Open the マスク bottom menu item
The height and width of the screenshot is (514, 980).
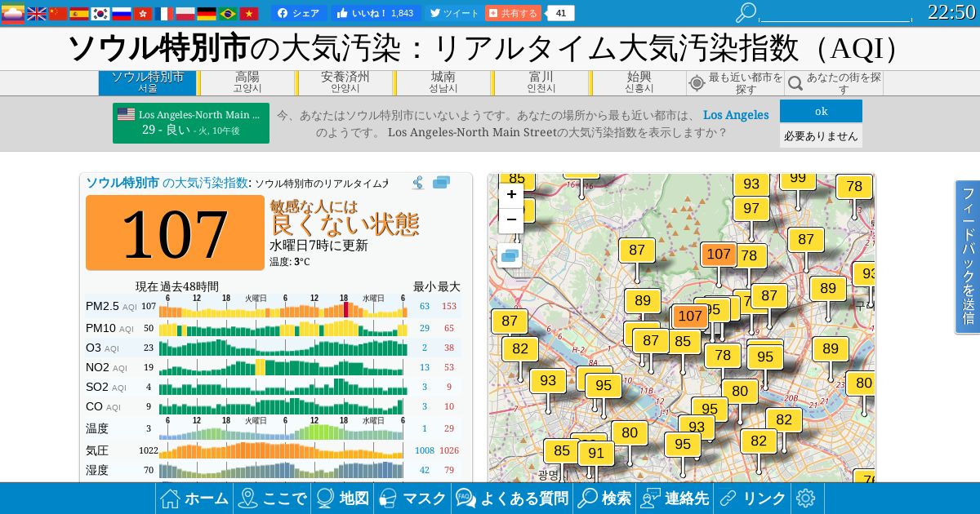click(413, 498)
